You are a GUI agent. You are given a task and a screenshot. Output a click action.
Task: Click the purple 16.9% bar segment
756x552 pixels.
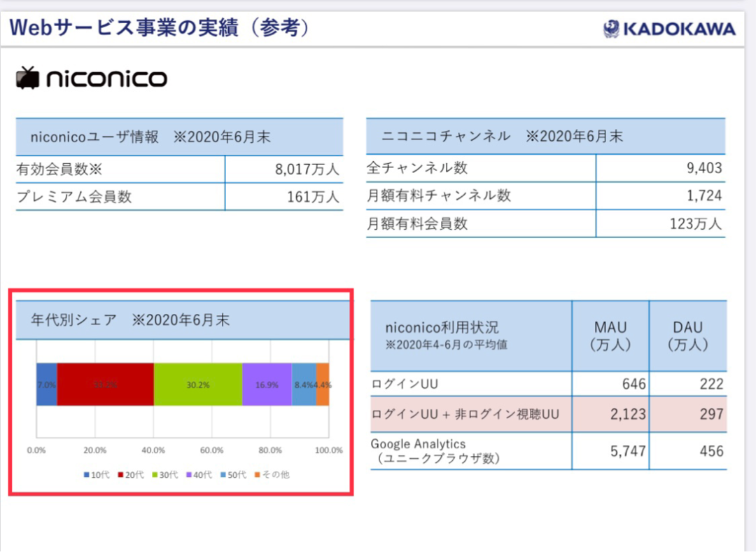click(267, 385)
